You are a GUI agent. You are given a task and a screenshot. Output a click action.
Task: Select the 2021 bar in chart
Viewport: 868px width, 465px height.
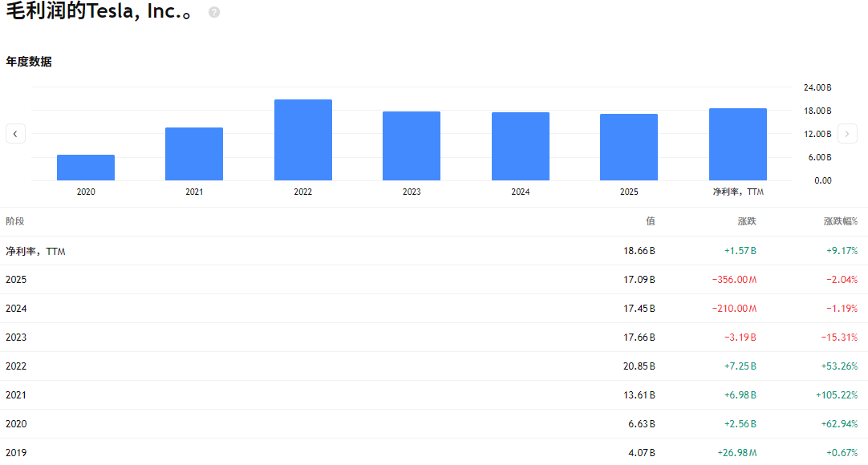[x=194, y=154]
